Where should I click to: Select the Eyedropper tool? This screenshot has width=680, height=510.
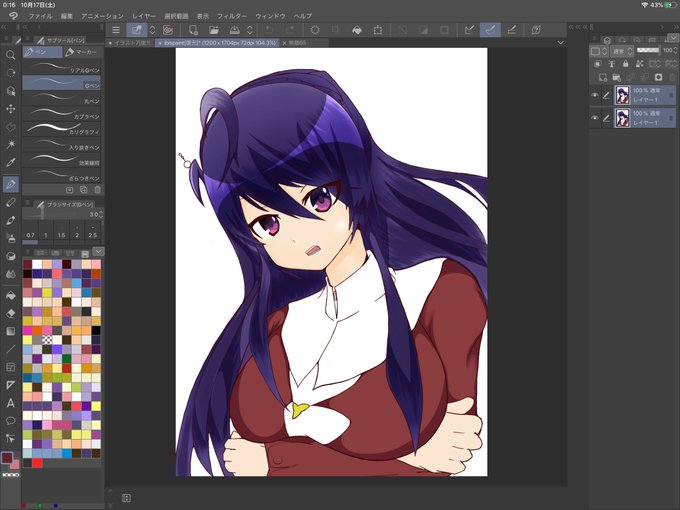pos(10,163)
